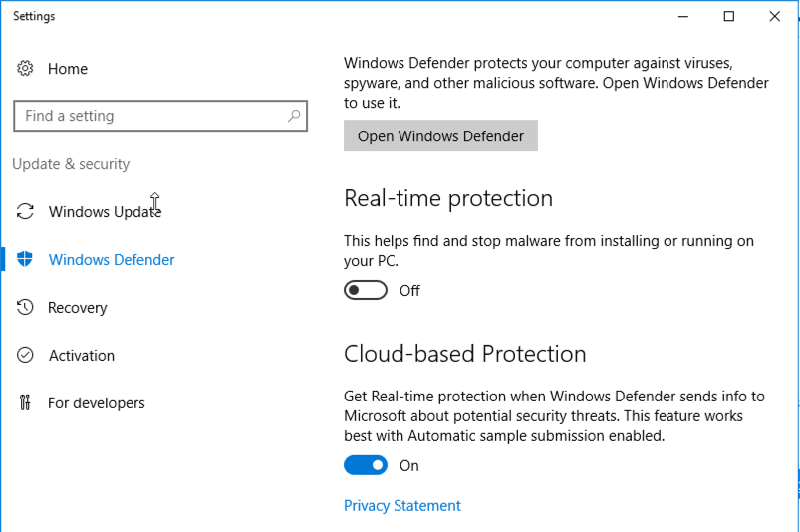Image resolution: width=800 pixels, height=532 pixels.
Task: Enable the Real-time protection toggle
Action: point(366,291)
